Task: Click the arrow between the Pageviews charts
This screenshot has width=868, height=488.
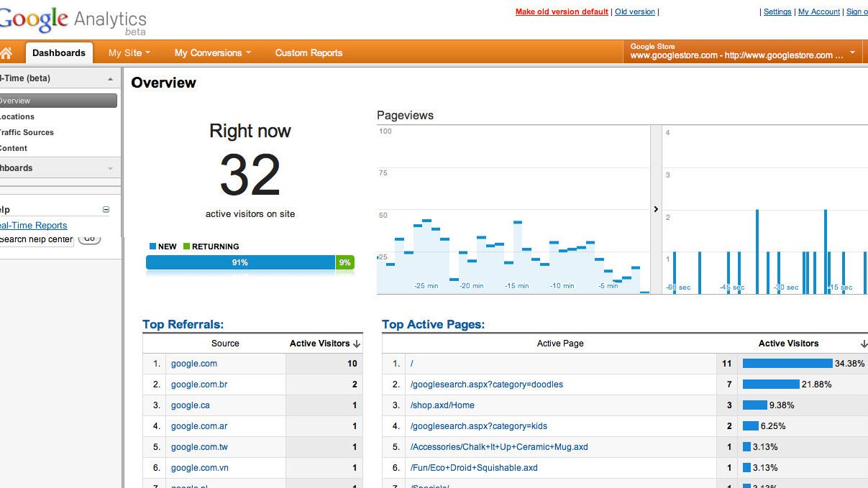Action: tap(656, 209)
